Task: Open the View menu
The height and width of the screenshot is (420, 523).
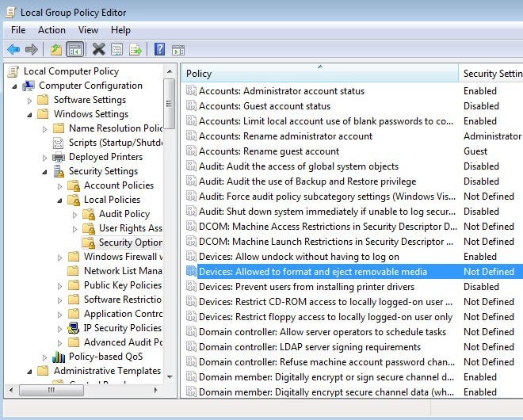Action: pyautogui.click(x=89, y=30)
